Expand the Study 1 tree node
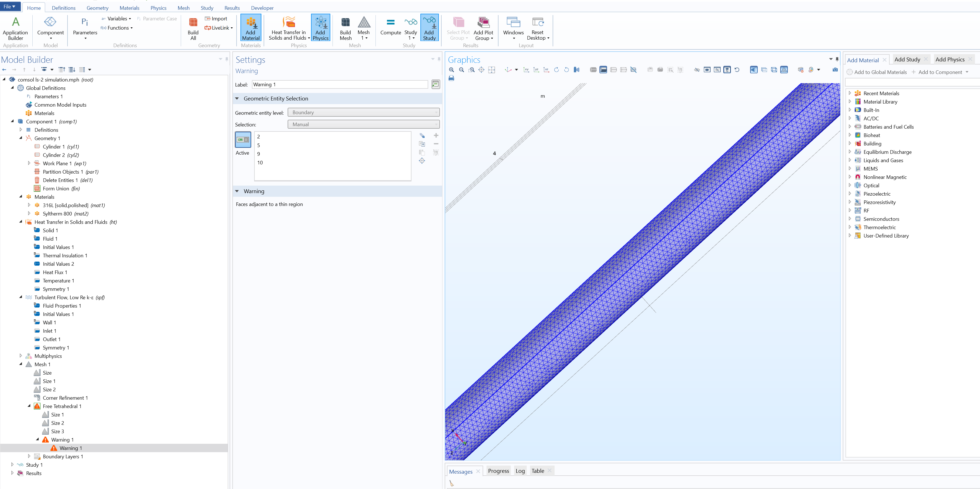The height and width of the screenshot is (489, 980). (x=13, y=465)
